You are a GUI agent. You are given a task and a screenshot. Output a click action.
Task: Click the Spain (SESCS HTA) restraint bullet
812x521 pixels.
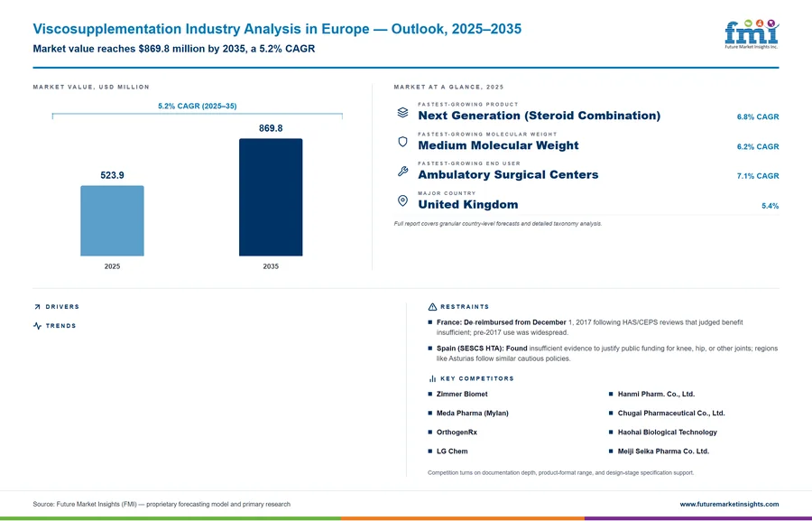pos(603,354)
